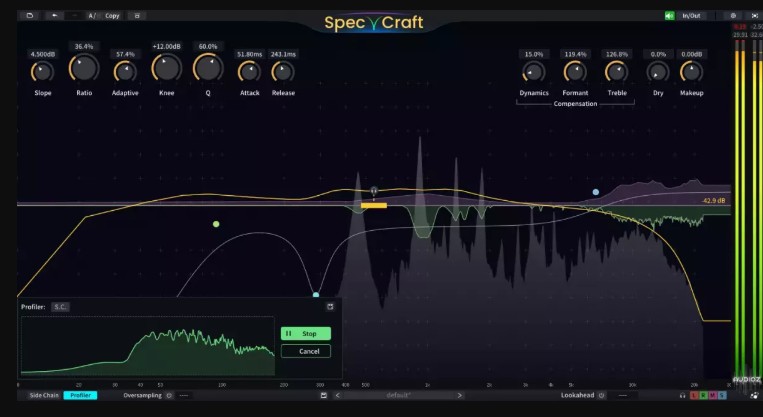The width and height of the screenshot is (763, 417).
Task: Switch the A/B comparison state
Action: point(92,16)
